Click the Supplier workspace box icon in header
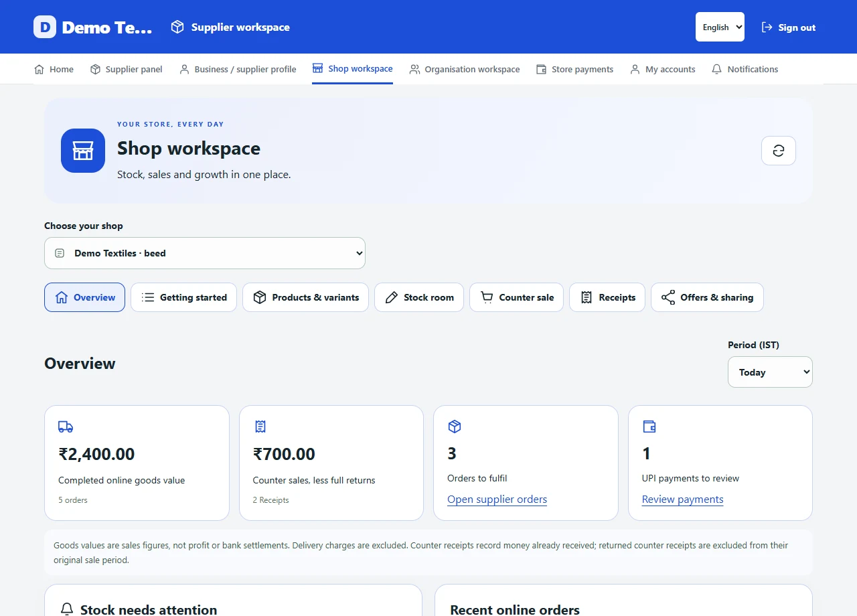Screen dimensions: 857x616 177,27
